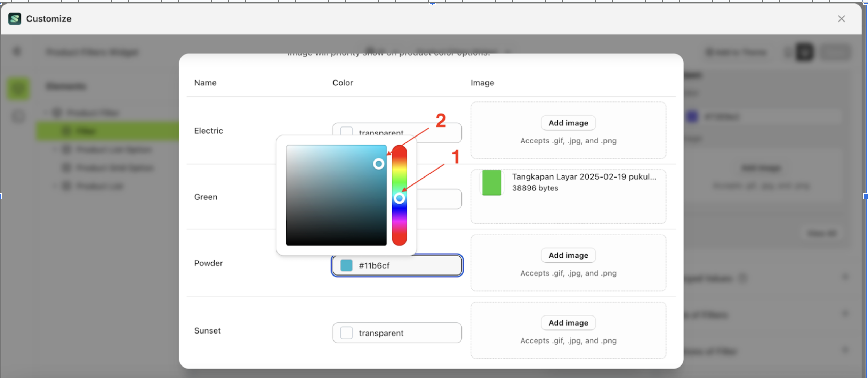This screenshot has width=868, height=378.
Task: Click the circular icon below the Elements icon
Action: click(18, 116)
